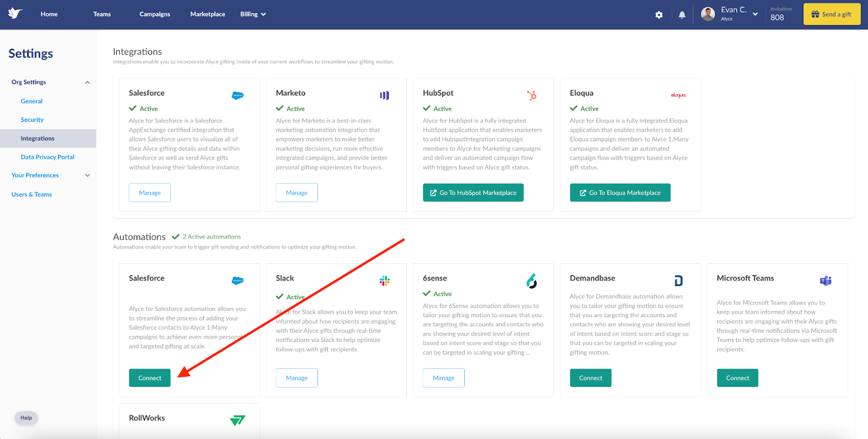Connect the Demandbase automation
This screenshot has height=439, width=868.
click(x=591, y=378)
